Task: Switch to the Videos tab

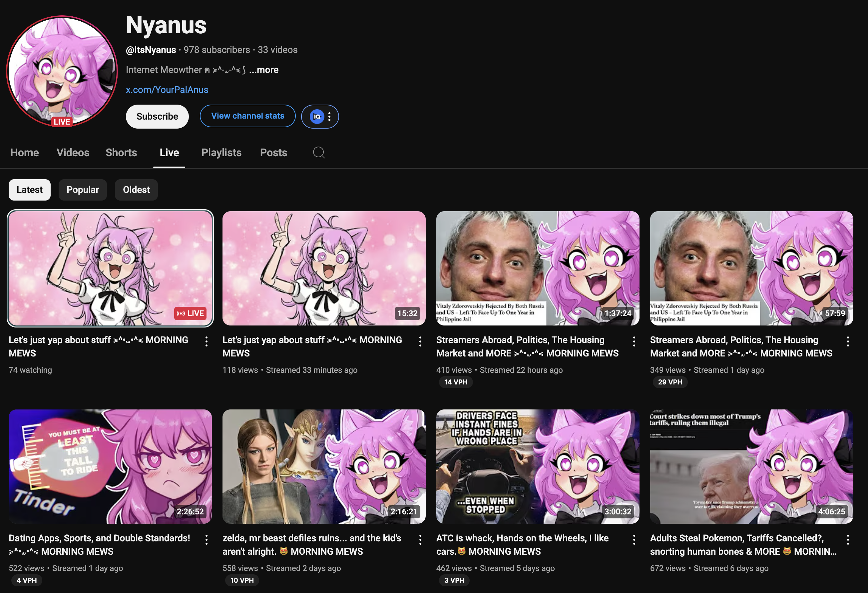Action: pyautogui.click(x=73, y=153)
